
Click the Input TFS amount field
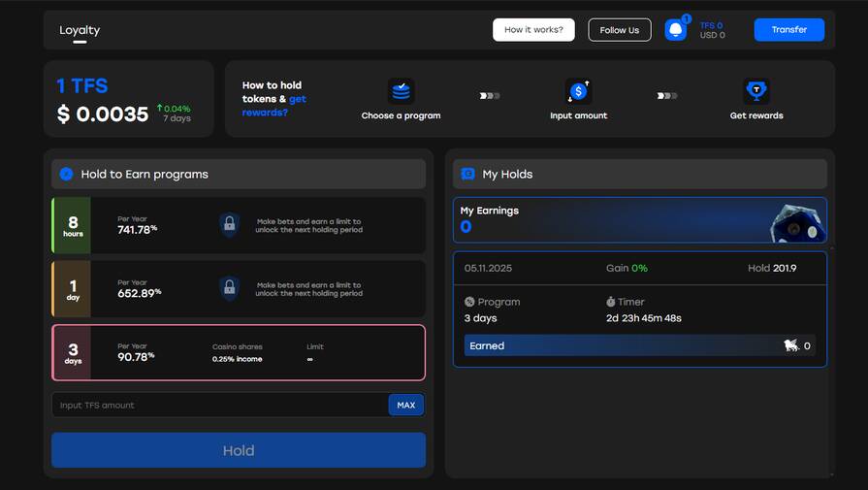[x=218, y=405]
